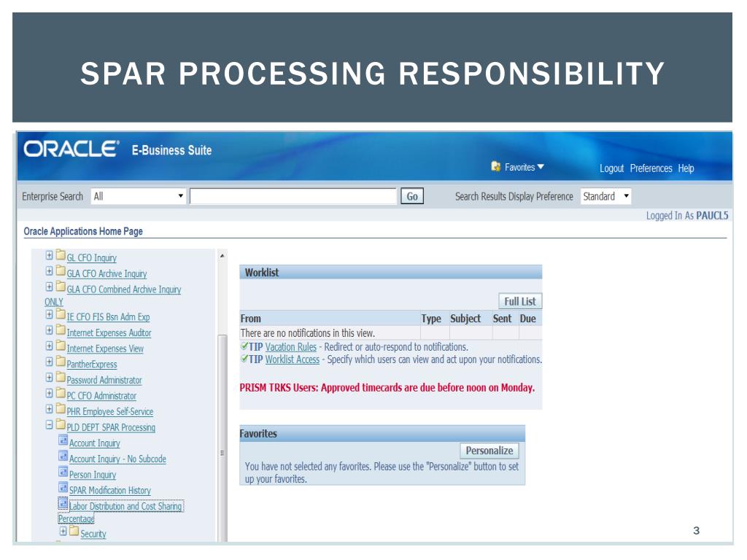Click the function icon beside Account Inquiry

click(x=63, y=440)
